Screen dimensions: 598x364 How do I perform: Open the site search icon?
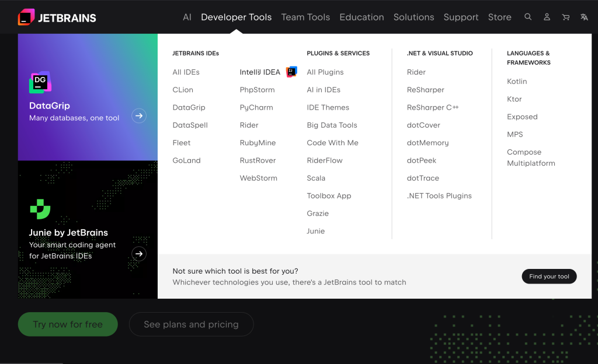point(528,17)
